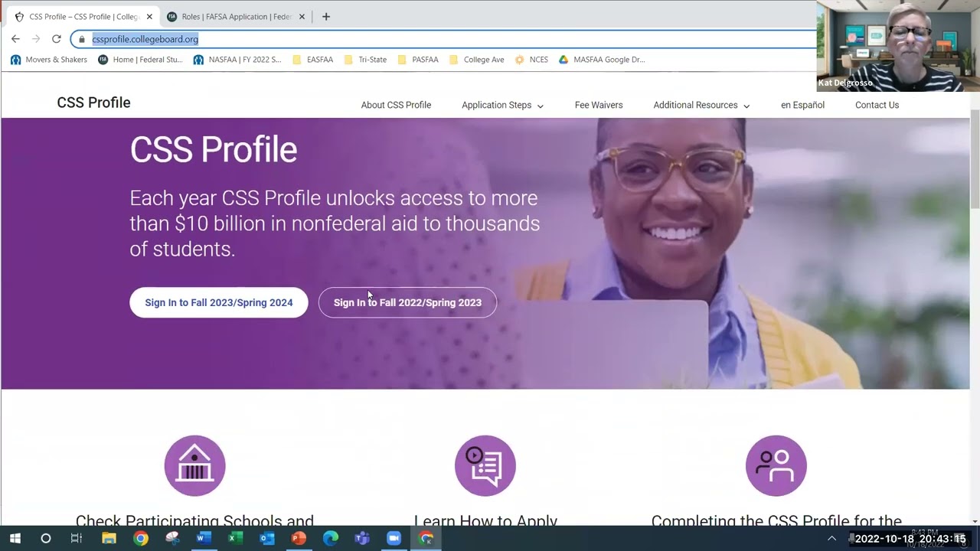The height and width of the screenshot is (551, 980).
Task: Open the Movers & Shakers bookmark
Action: click(49, 60)
